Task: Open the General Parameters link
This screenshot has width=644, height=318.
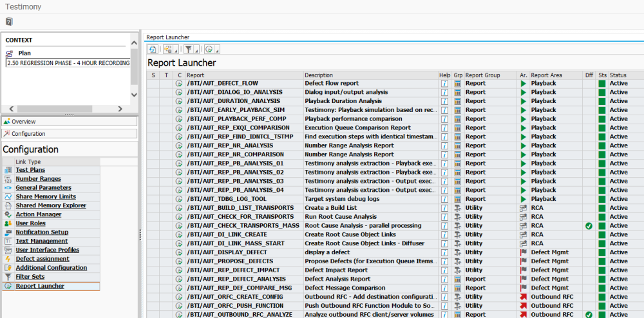Action: click(44, 187)
